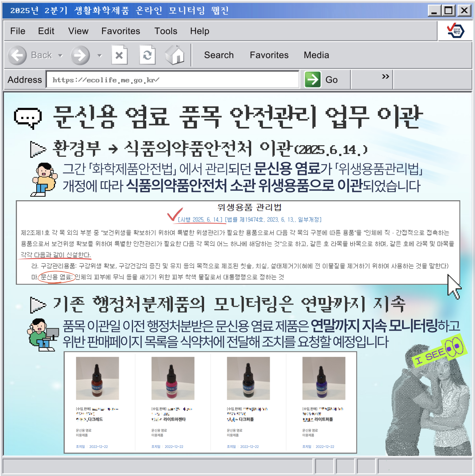Viewport: 475px width, 476px height.
Task: Click the Stop page icon
Action: [x=119, y=55]
